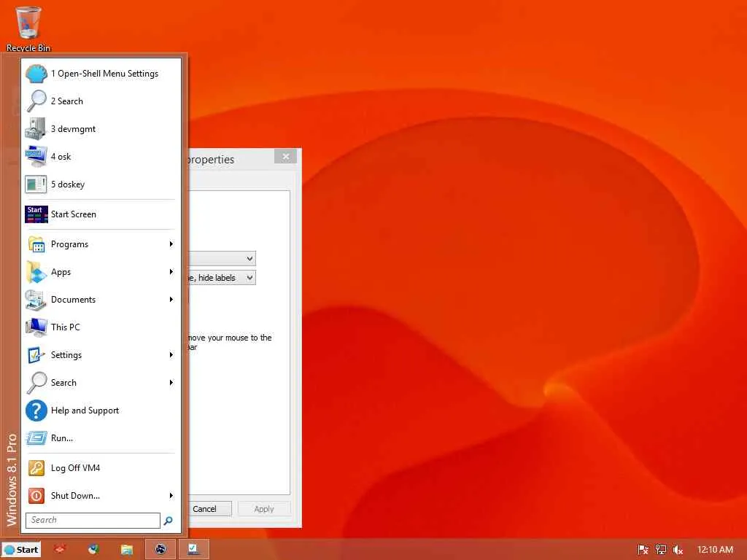Viewport: 747px width, 560px height.
Task: Click the start menu Search input box
Action: coord(93,520)
